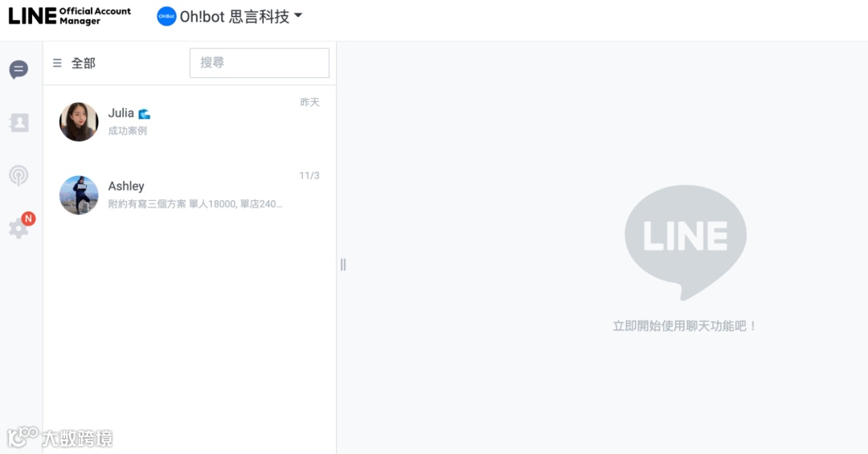Click the Oh!bot 思言科技 account name
868x454 pixels.
pos(234,17)
